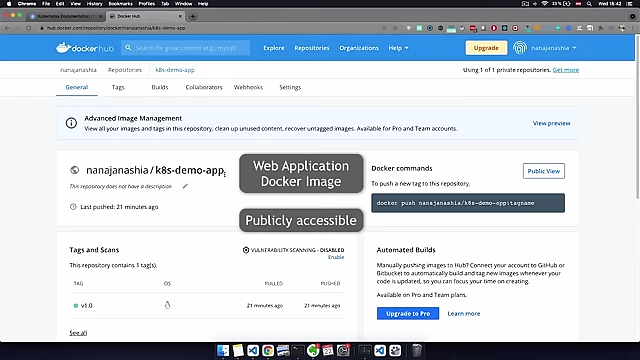The width and height of the screenshot is (640, 360).
Task: Open Chrome's three-dot menu
Action: (x=633, y=28)
